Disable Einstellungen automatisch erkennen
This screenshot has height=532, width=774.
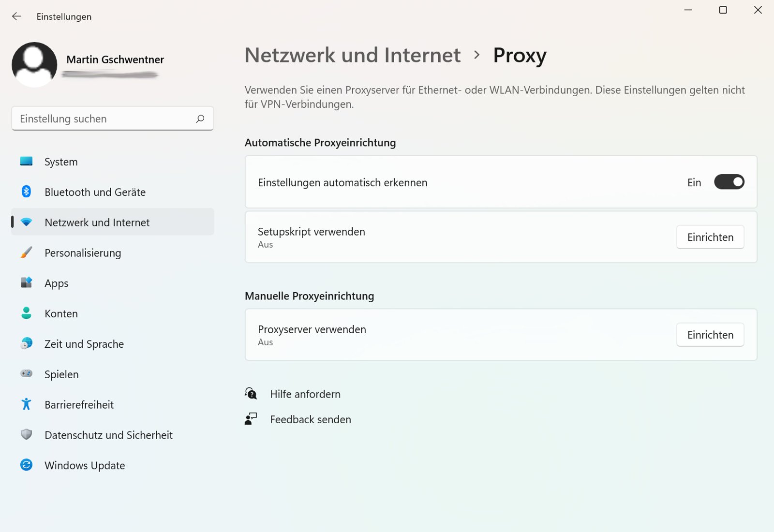click(729, 182)
